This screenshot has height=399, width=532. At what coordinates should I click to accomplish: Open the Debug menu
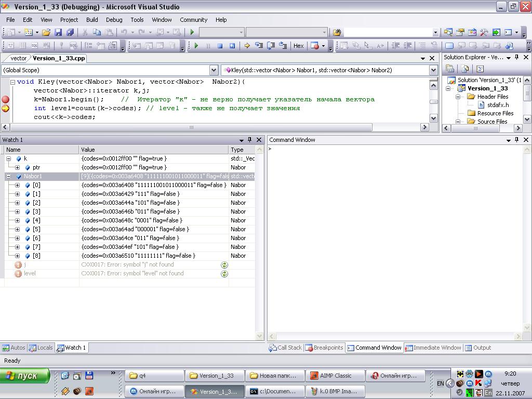(114, 20)
